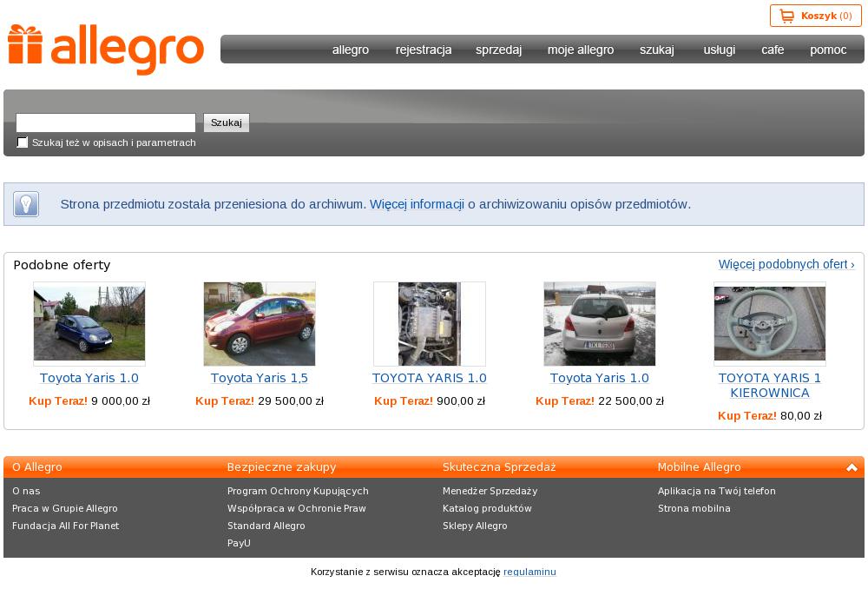
Task: Click the lightbulb info icon
Action: click(x=26, y=204)
